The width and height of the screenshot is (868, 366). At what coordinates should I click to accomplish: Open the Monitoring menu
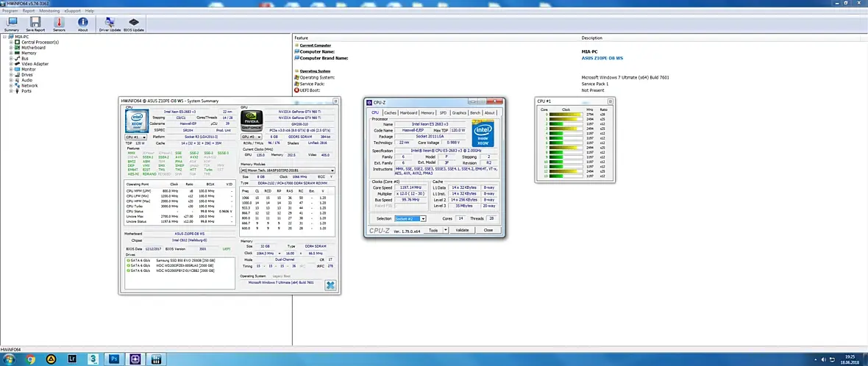[50, 11]
